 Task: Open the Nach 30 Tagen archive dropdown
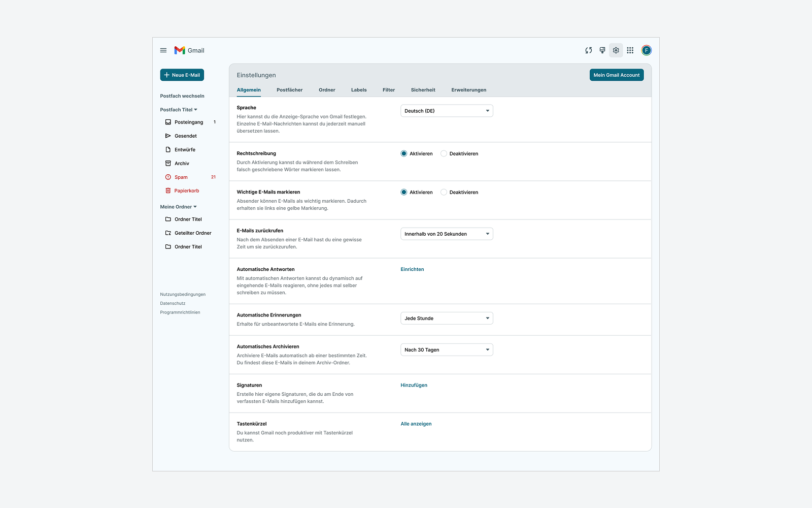click(447, 350)
